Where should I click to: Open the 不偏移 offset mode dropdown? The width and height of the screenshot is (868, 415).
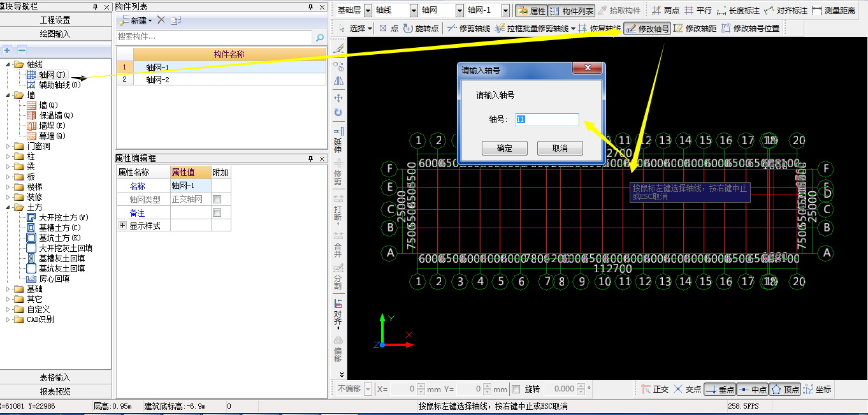[367, 389]
